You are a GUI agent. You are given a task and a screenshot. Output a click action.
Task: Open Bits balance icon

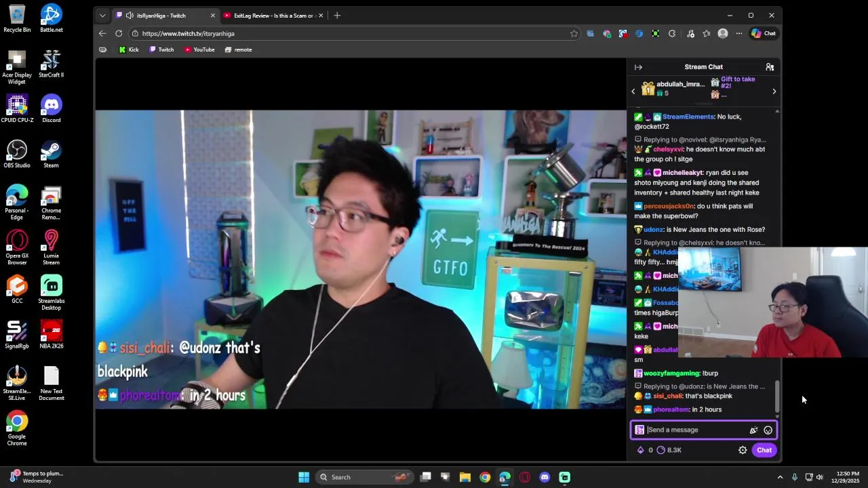pyautogui.click(x=640, y=450)
